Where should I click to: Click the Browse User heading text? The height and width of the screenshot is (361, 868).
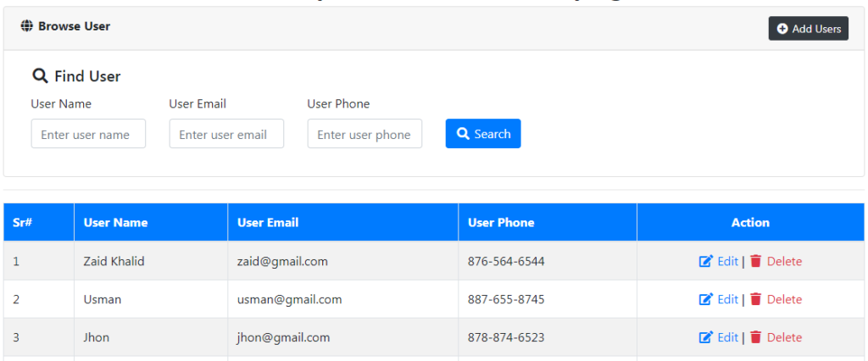[x=75, y=26]
